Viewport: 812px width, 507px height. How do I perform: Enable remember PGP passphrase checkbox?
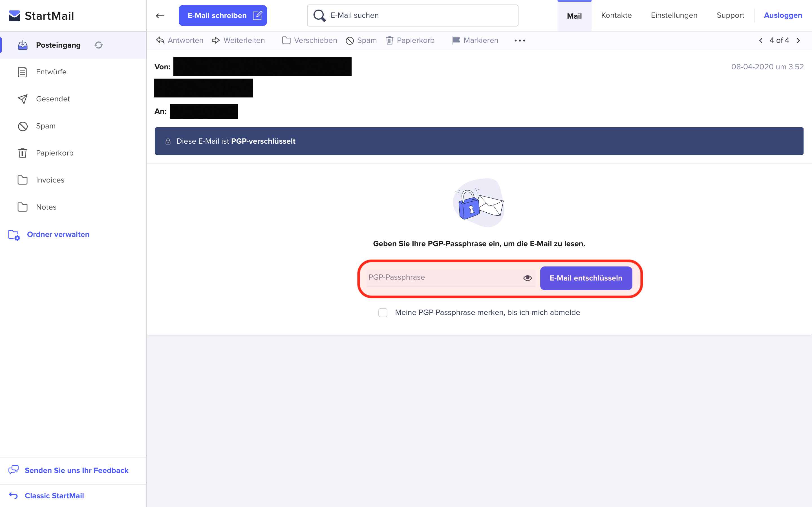[x=383, y=313]
